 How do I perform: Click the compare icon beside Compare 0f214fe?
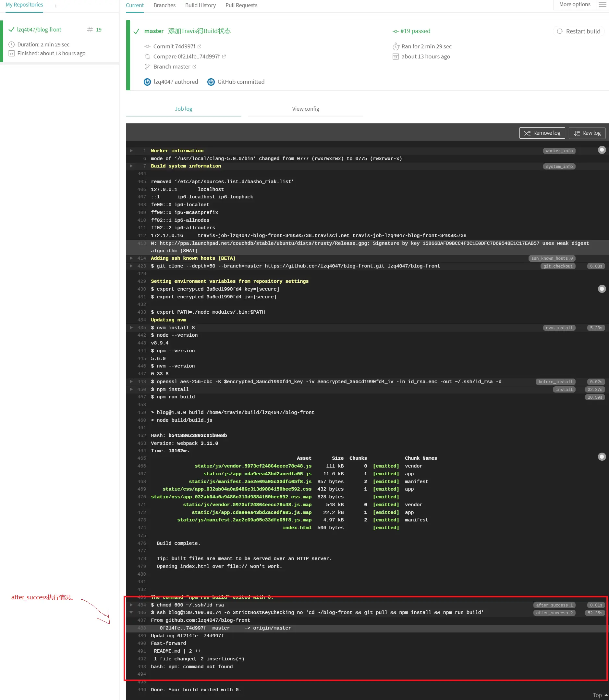(147, 56)
